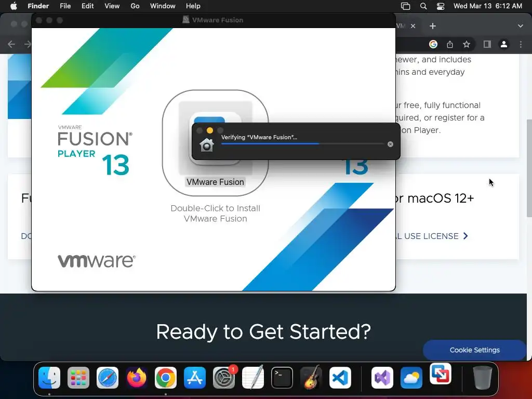This screenshot has width=532, height=399.
Task: Click the date and time in menu bar
Action: [x=487, y=6]
